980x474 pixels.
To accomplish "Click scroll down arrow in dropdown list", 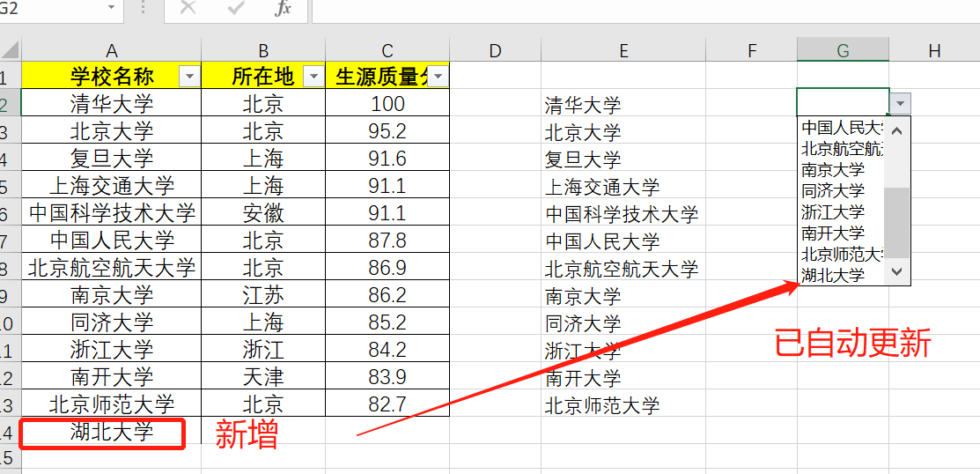I will pos(897,271).
